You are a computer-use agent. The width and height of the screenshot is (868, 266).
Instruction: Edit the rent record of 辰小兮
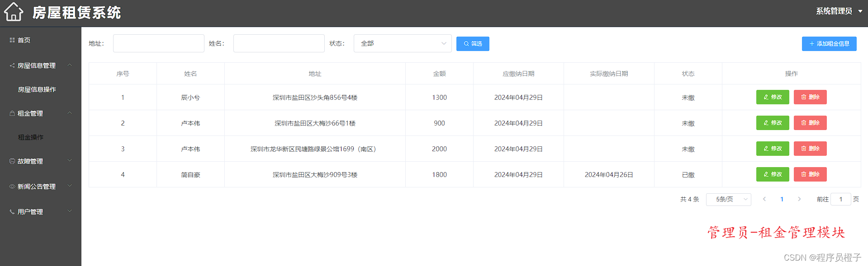coord(773,97)
